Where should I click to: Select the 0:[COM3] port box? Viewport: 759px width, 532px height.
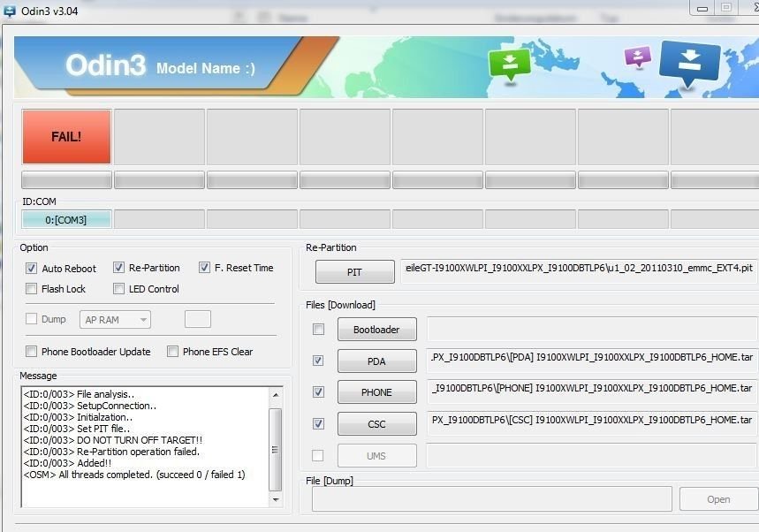point(66,219)
